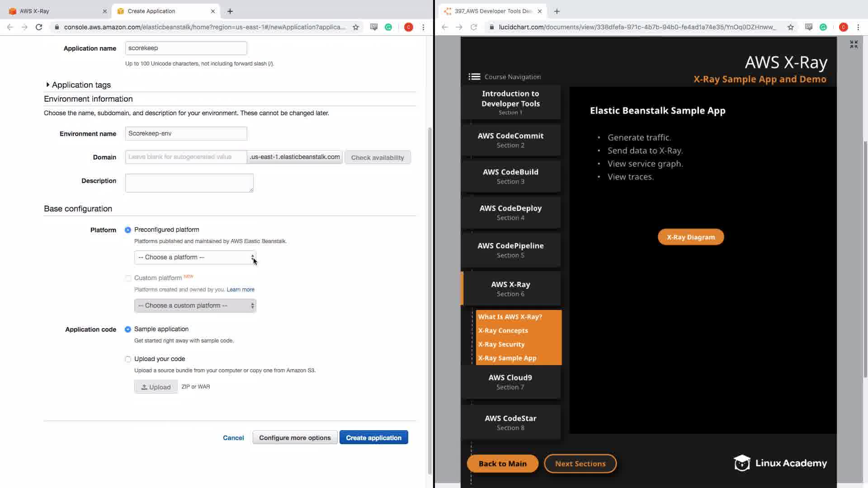
Task: Click the Grammarly extension icon in left browser
Action: [388, 27]
